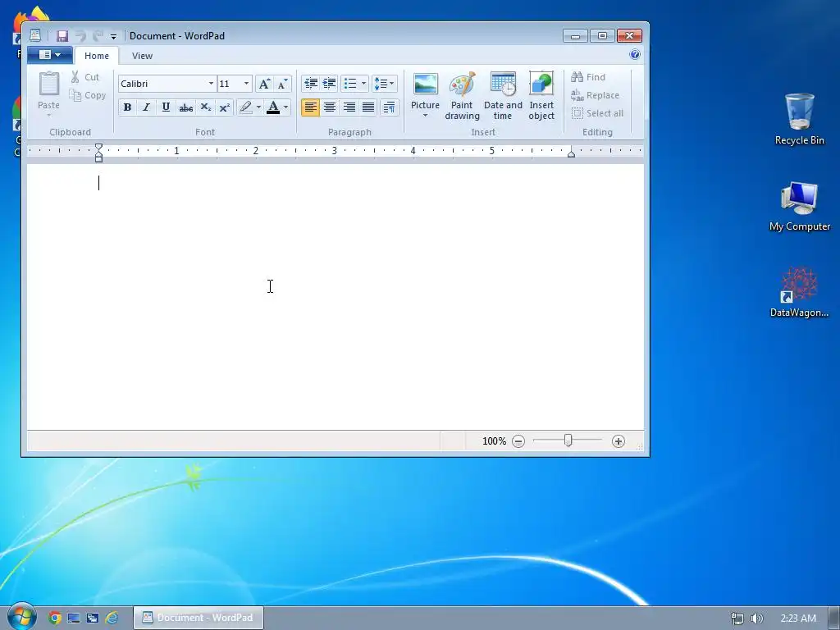Click the Find button

[588, 77]
